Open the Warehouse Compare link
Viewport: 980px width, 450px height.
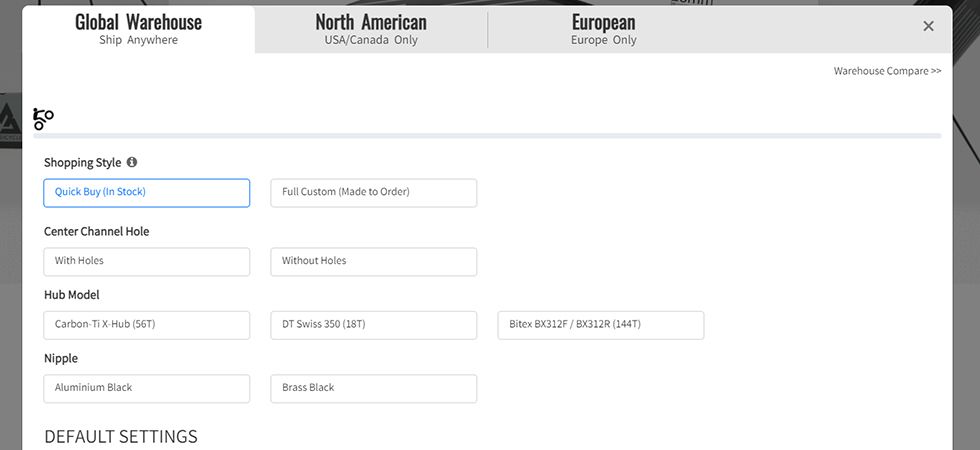point(887,71)
